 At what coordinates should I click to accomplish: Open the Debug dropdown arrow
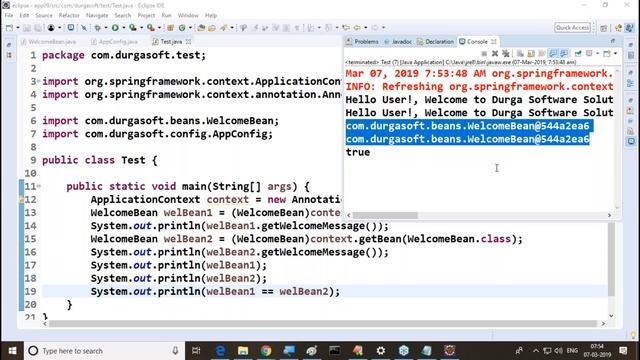click(106, 28)
